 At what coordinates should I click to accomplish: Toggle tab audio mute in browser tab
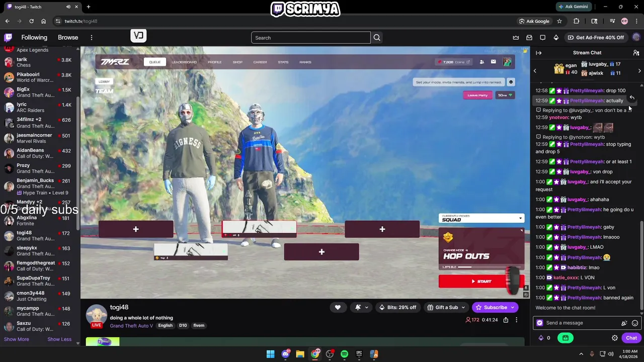[x=68, y=7]
